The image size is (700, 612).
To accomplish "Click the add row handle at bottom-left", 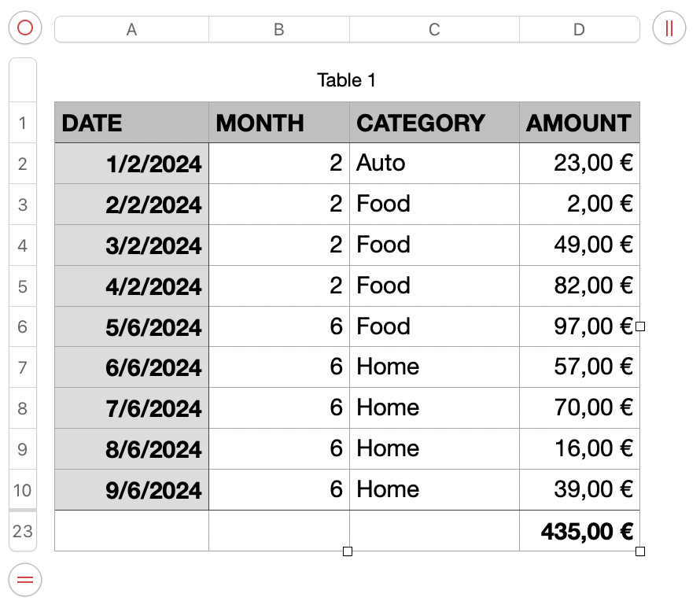I will click(x=24, y=580).
